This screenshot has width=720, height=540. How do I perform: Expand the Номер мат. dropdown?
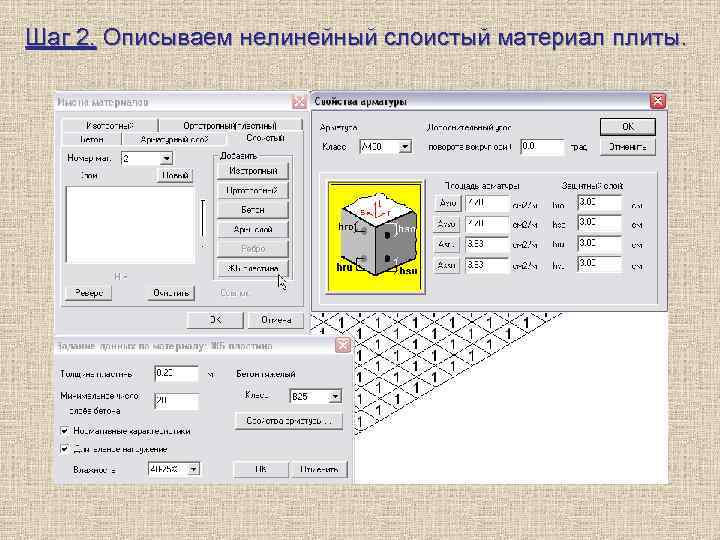[x=166, y=158]
